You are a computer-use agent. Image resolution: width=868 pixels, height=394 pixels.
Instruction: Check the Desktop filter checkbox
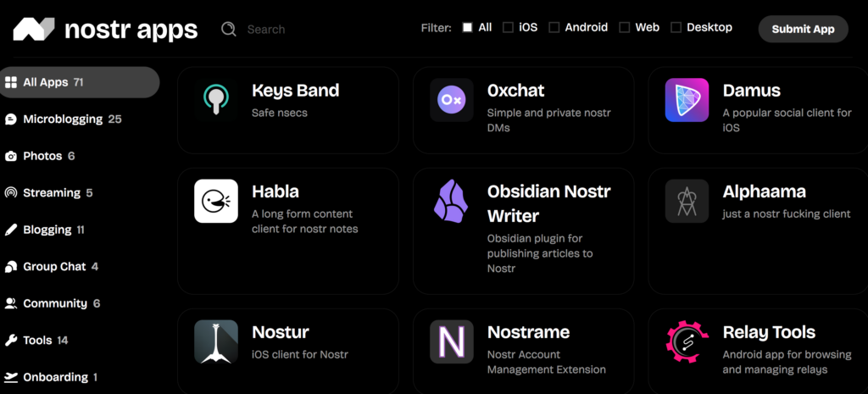coord(676,27)
